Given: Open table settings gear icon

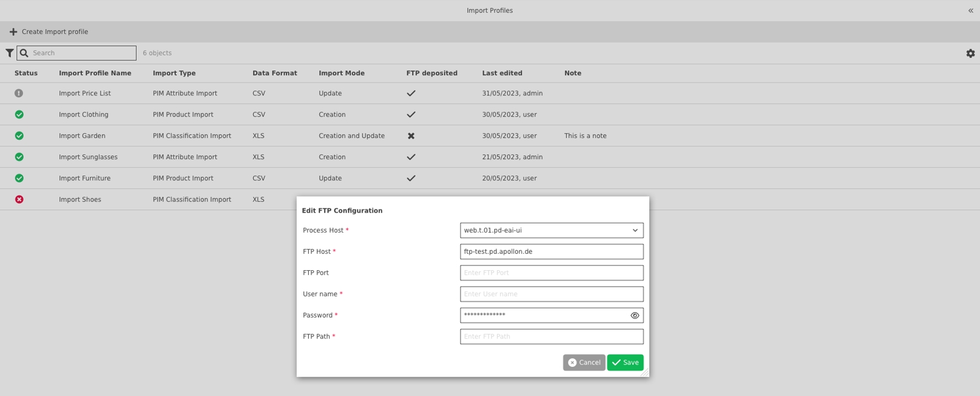Looking at the screenshot, I should [970, 53].
